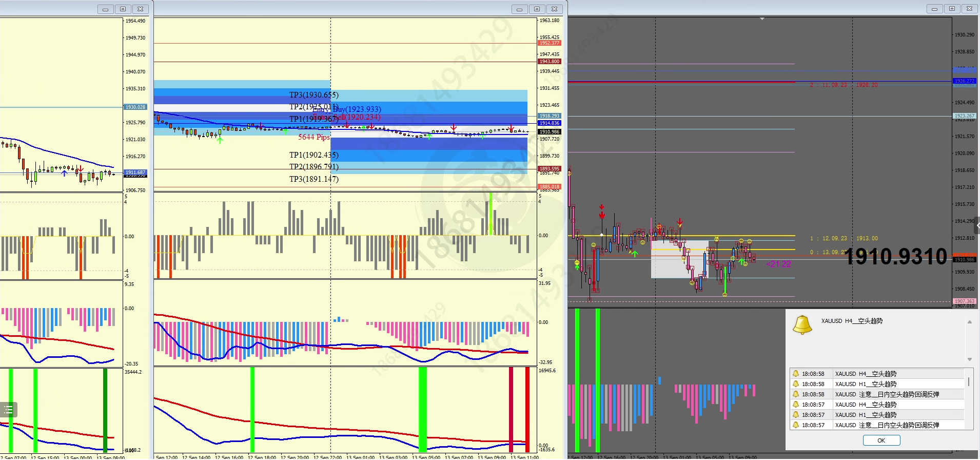This screenshot has width=980, height=460.
Task: Minimize the left chart window
Action: 105,9
